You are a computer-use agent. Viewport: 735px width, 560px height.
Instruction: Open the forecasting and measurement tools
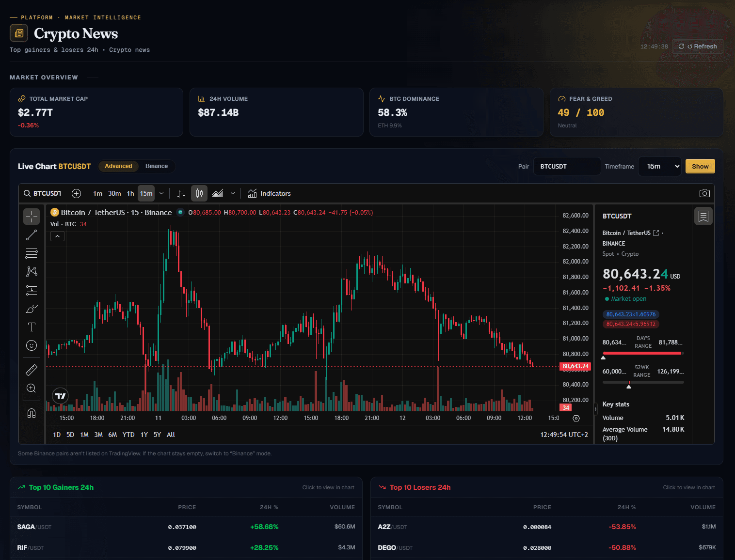coord(32,290)
